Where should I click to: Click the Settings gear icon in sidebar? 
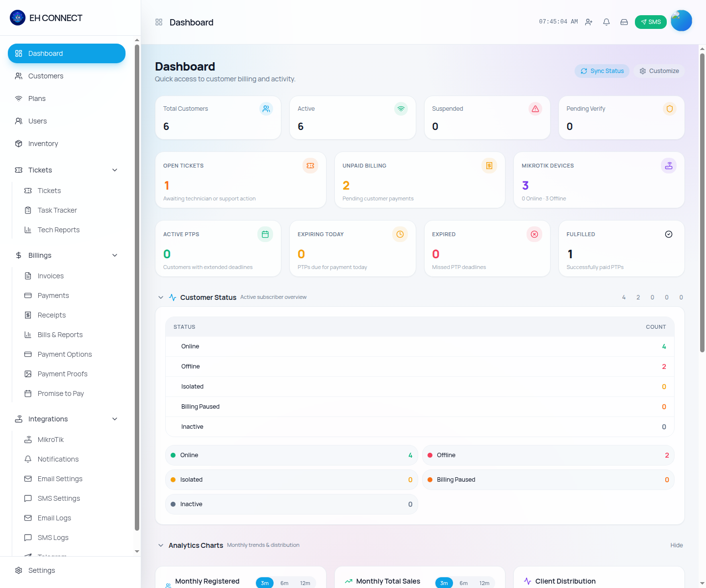(x=19, y=570)
